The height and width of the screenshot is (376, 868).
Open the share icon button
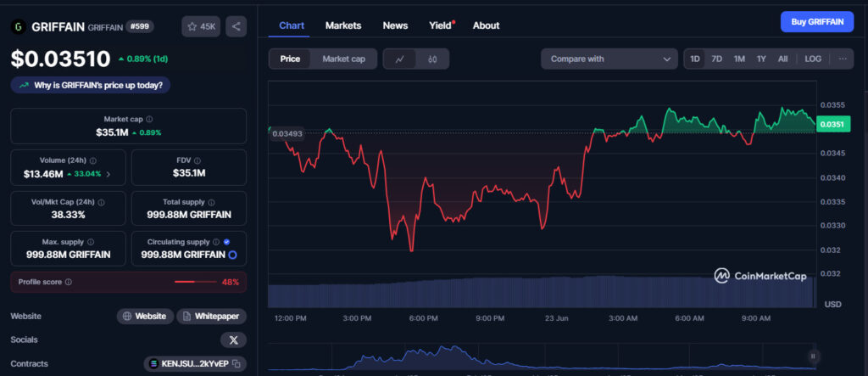coord(236,26)
